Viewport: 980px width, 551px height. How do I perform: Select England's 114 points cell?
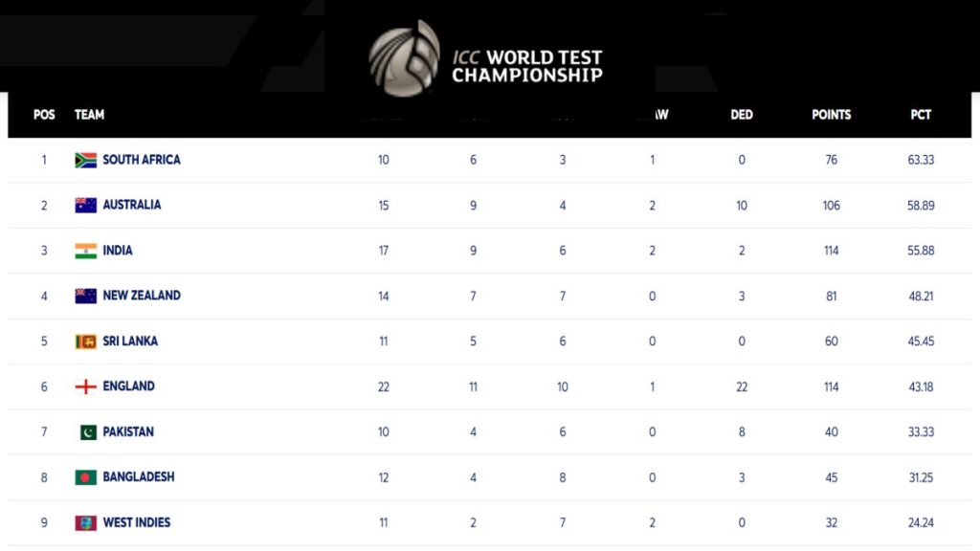point(831,386)
